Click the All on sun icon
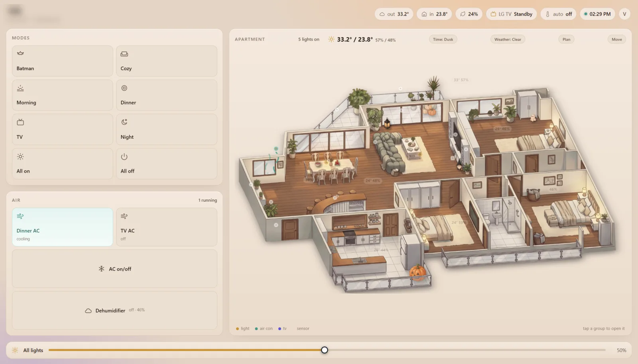The height and width of the screenshot is (364, 638). coord(20,157)
